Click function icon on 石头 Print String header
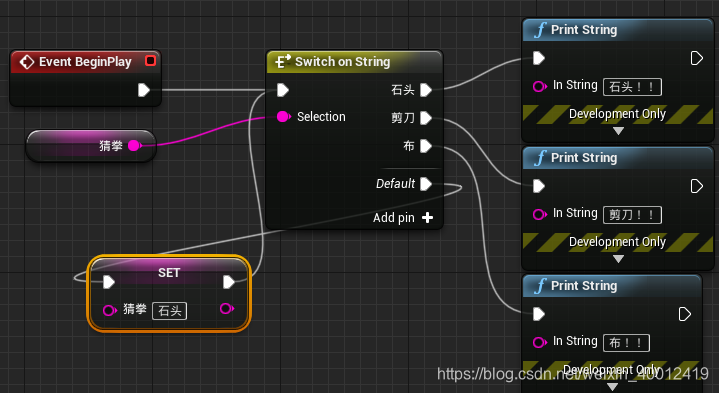Viewport: 719px width, 393px height. point(540,30)
